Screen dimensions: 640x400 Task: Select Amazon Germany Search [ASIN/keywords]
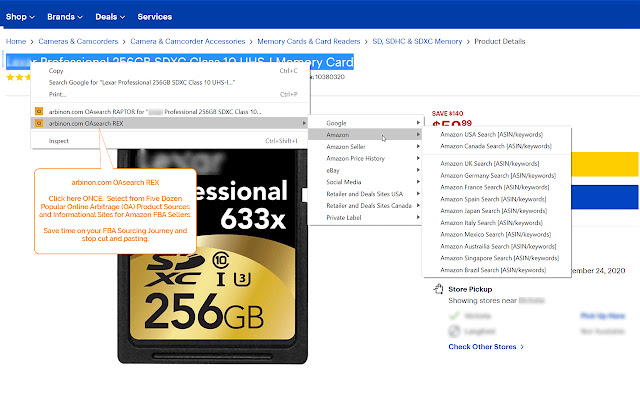496,176
